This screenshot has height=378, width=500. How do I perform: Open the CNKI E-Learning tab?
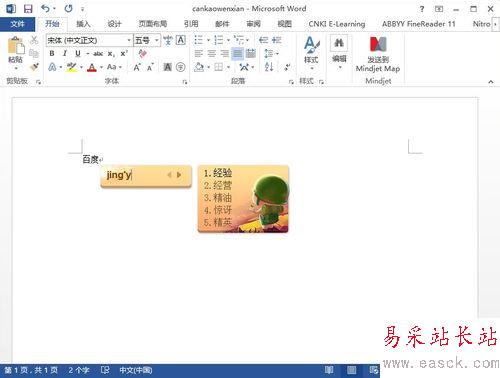click(x=337, y=24)
